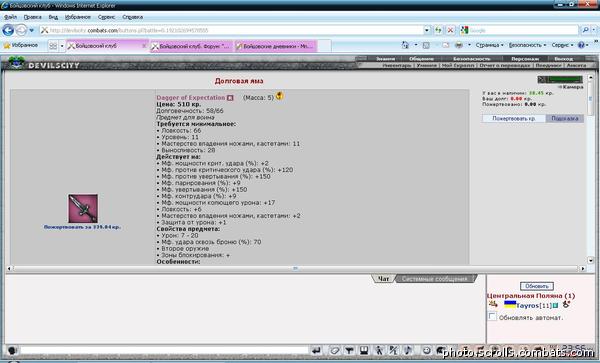This screenshot has width=600, height=363.
Task: Click the Dagger of Expectation item image
Action: point(83,208)
